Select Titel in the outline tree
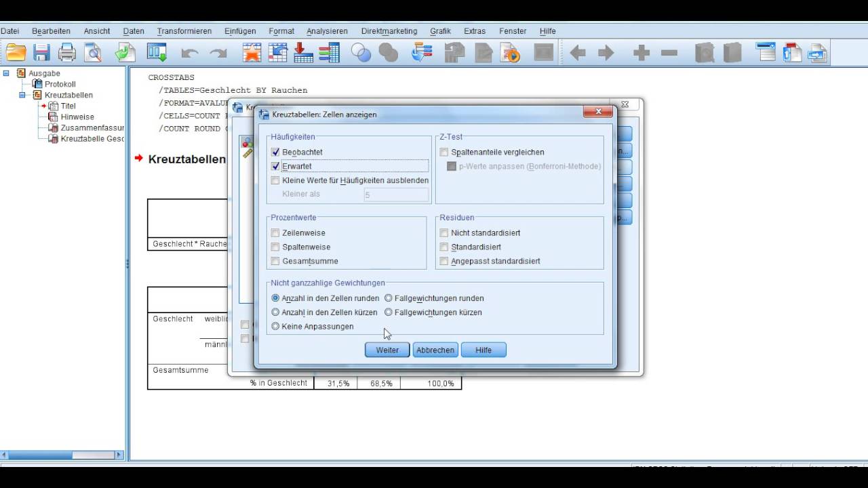The image size is (868, 488). click(x=68, y=106)
